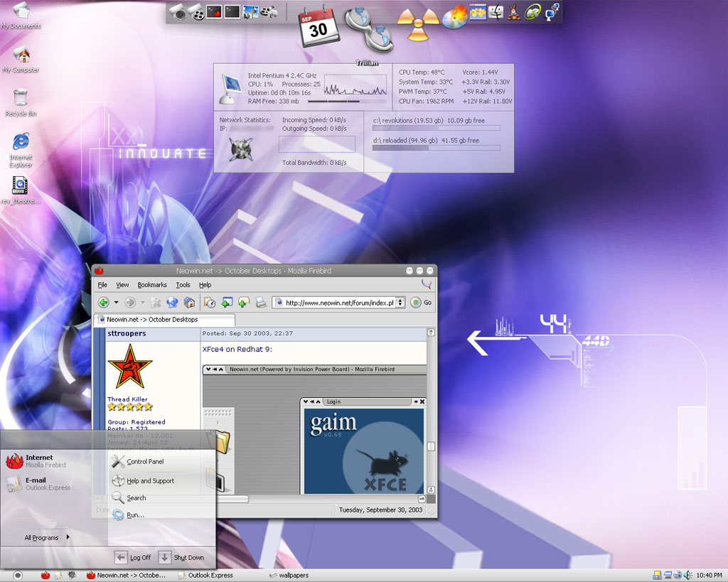Expand the URL bar address dropdown

tap(400, 303)
